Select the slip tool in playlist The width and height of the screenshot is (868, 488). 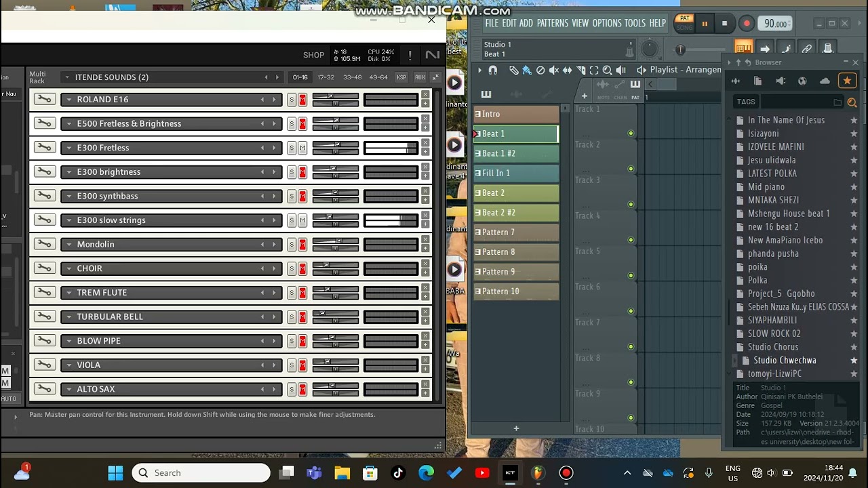pos(568,70)
